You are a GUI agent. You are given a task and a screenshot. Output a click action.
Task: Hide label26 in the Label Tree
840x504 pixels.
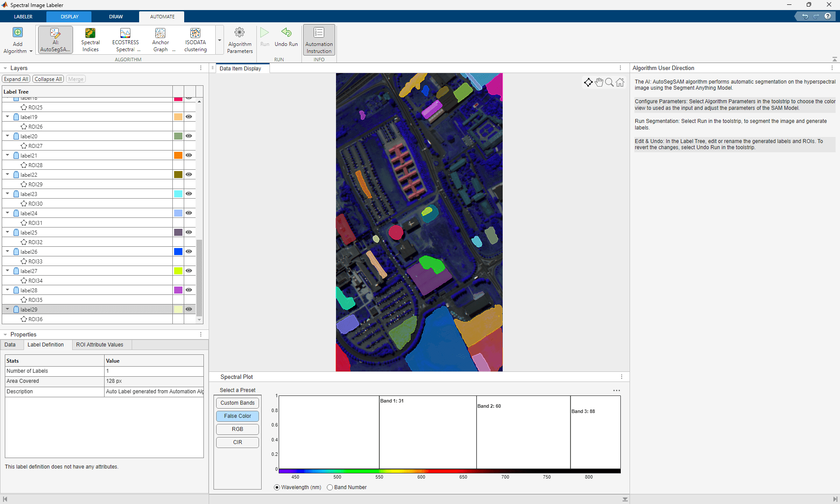189,252
